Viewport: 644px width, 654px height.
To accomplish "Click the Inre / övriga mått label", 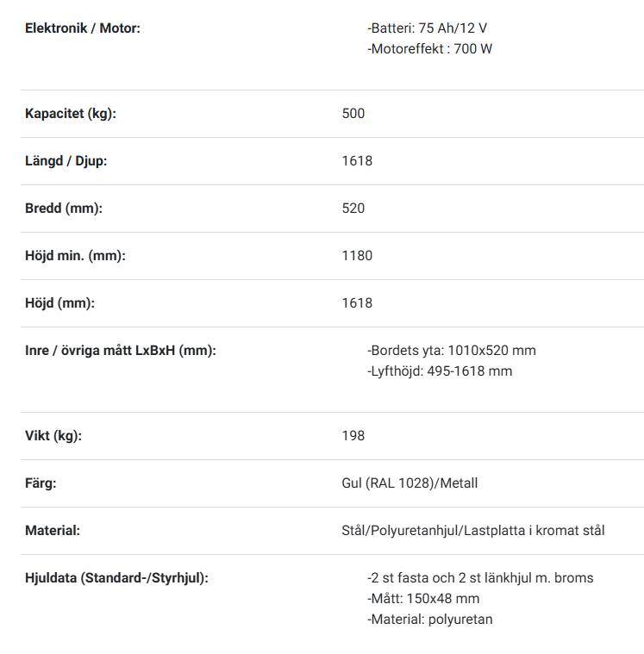I will [x=121, y=351].
